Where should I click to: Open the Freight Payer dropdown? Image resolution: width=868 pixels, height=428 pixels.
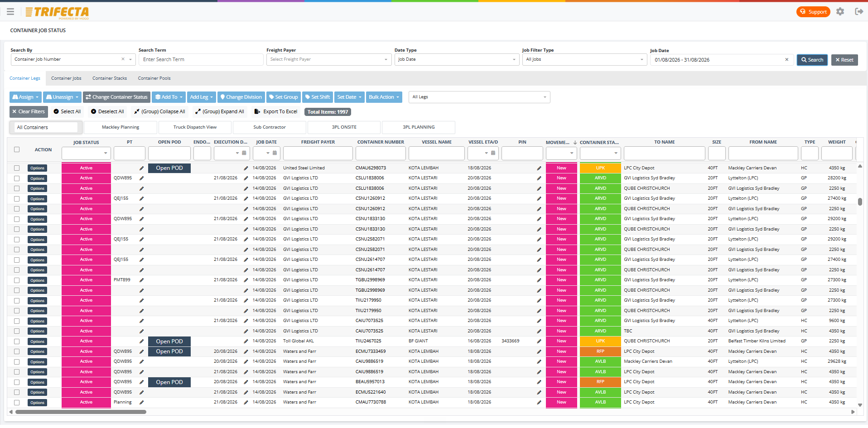click(329, 59)
